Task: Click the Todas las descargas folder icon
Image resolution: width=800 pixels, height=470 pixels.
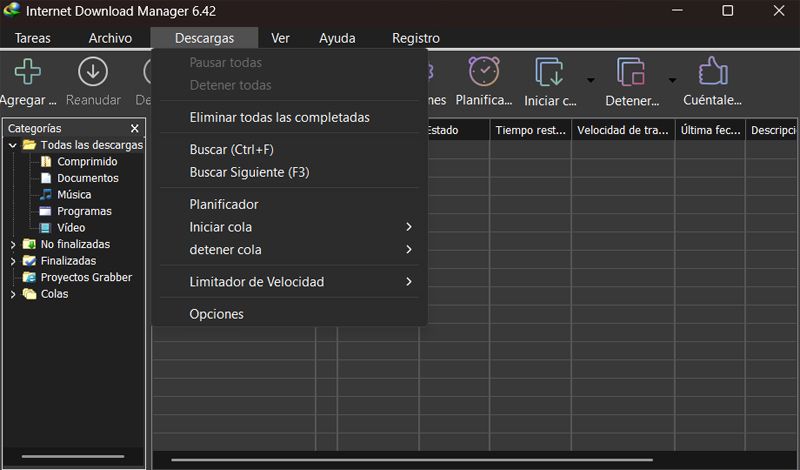Action: tap(30, 145)
